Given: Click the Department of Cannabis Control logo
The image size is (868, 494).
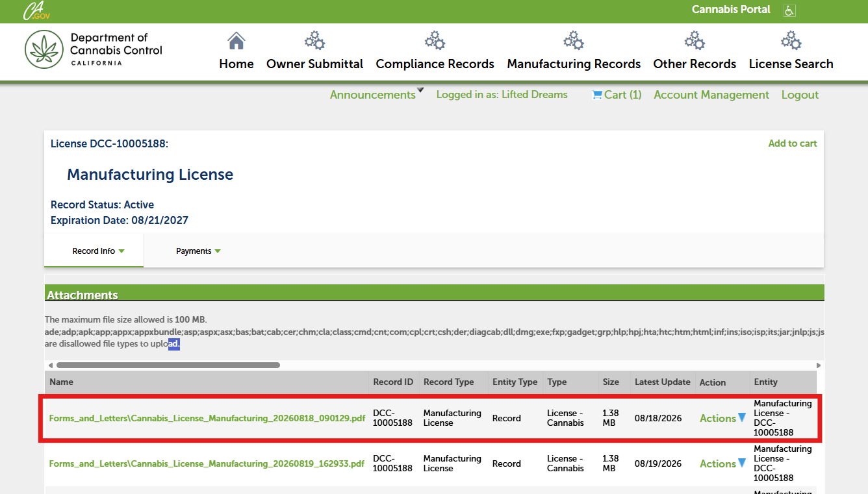Looking at the screenshot, I should (x=94, y=49).
